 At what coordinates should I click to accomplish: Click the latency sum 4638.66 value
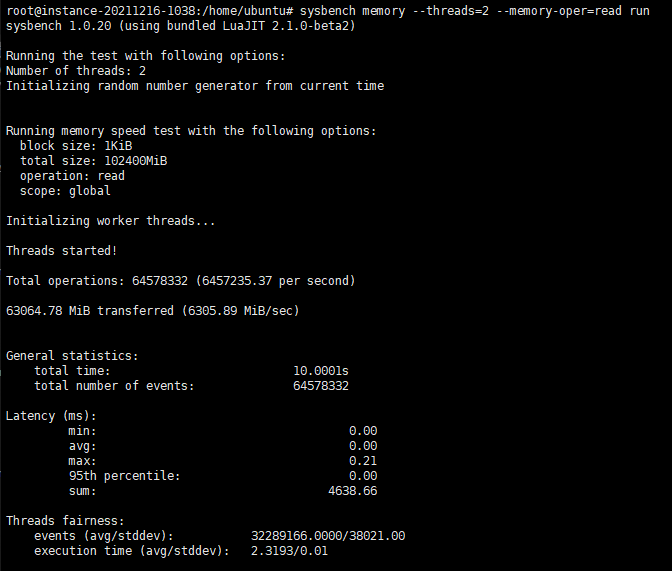pos(353,491)
